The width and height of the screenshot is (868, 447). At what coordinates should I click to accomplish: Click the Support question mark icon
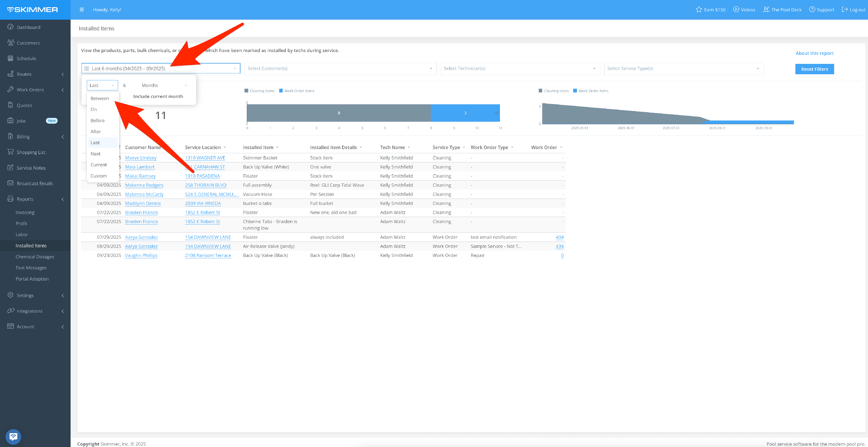(812, 10)
